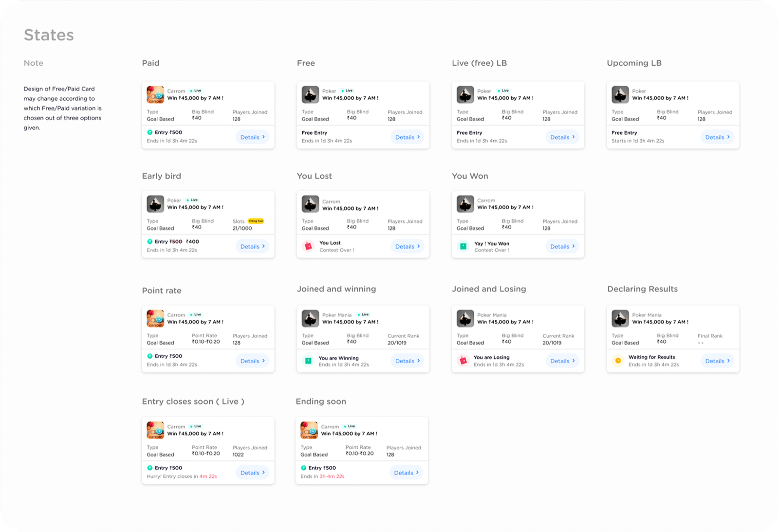
Task: Click the 'Declaring Results' section label
Action: pyautogui.click(x=642, y=289)
